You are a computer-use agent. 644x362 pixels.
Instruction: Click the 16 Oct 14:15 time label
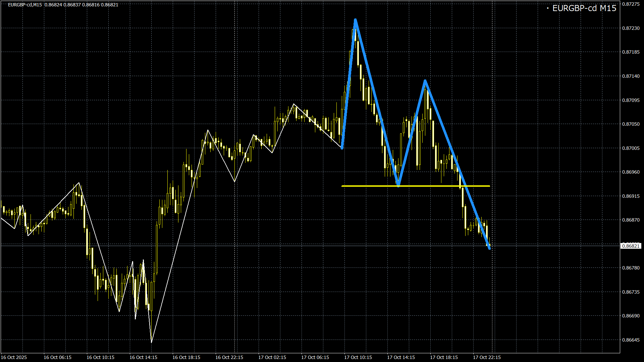pos(143,357)
